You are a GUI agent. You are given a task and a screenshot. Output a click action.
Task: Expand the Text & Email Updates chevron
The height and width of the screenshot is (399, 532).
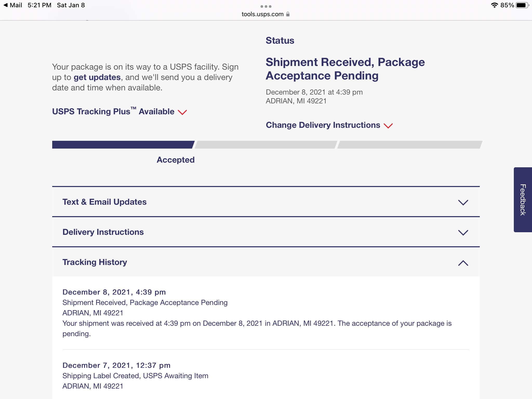click(x=463, y=202)
